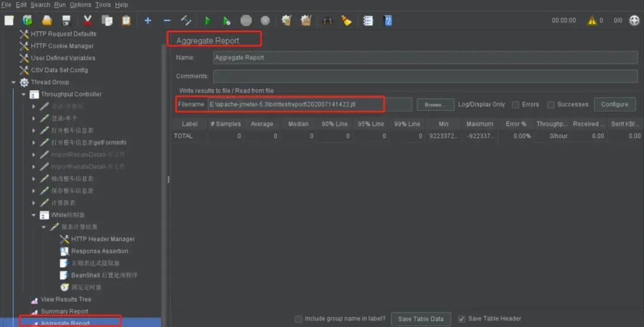Image resolution: width=644 pixels, height=327 pixels.
Task: Click the # Samples column header
Action: [x=225, y=124]
